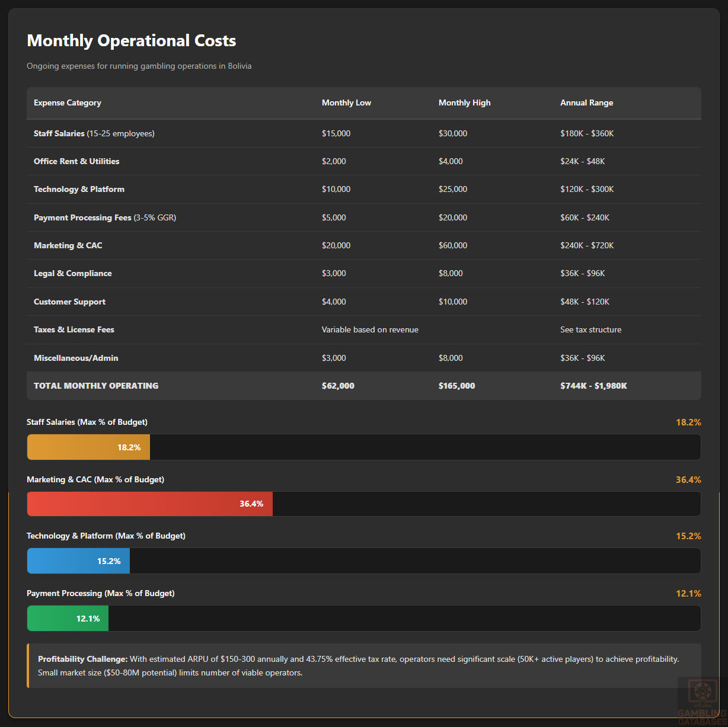Click the Expense Category column header
The height and width of the screenshot is (727, 728).
67,103
